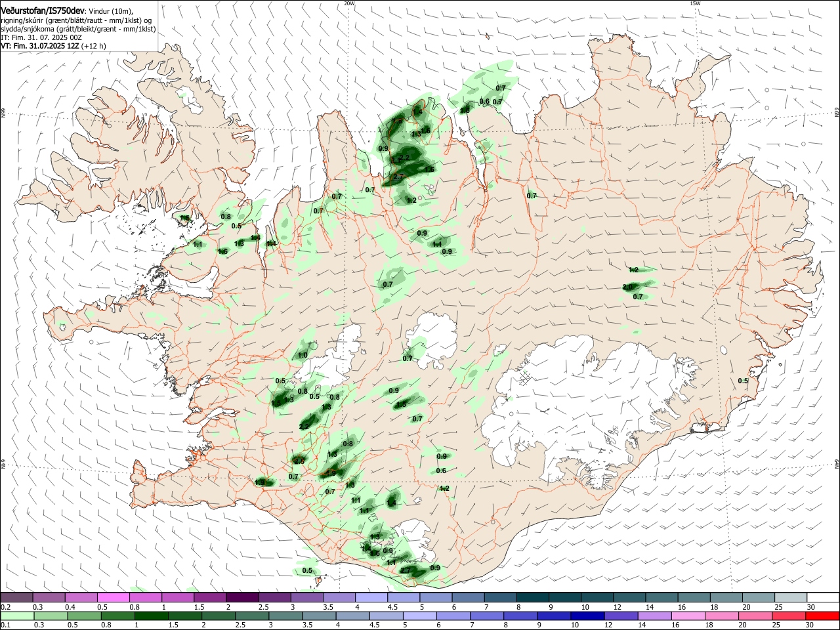Select the bright pink 0.5–0.8 snow swatch
Screen dimensions: 840x630
point(113,597)
